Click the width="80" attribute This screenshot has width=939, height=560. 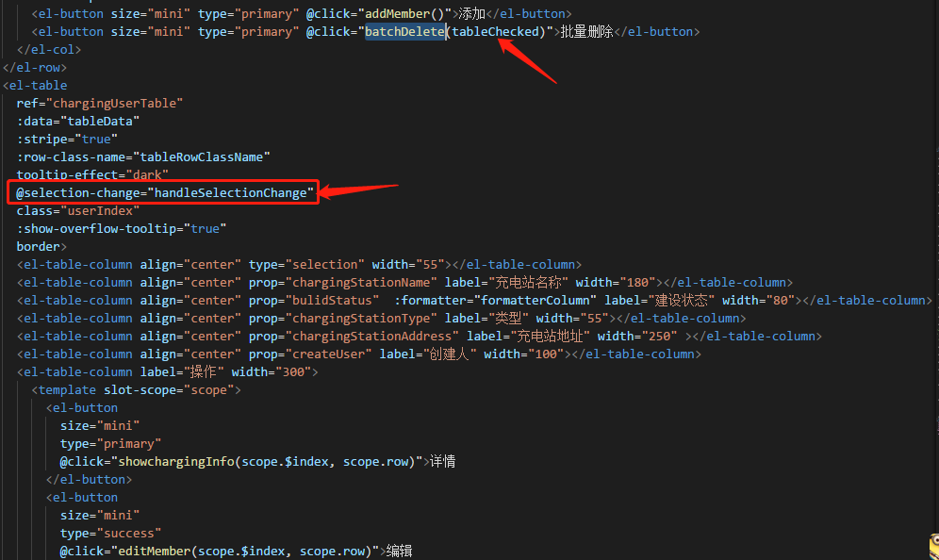coord(758,301)
